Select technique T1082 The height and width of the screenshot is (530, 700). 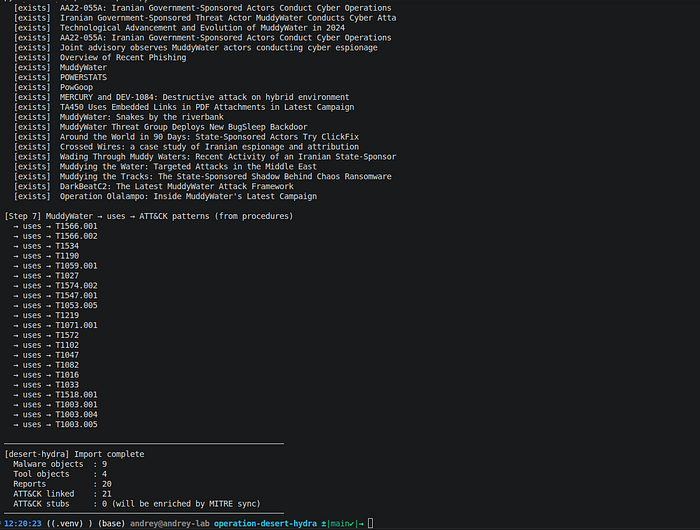(67, 365)
